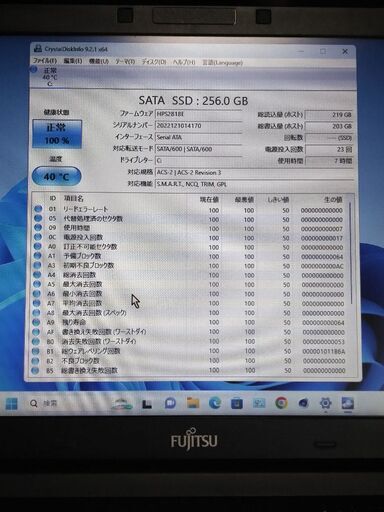Image resolution: width=384 pixels, height=512 pixels.
Task: Open the ファイル(F) menu
Action: [44, 61]
